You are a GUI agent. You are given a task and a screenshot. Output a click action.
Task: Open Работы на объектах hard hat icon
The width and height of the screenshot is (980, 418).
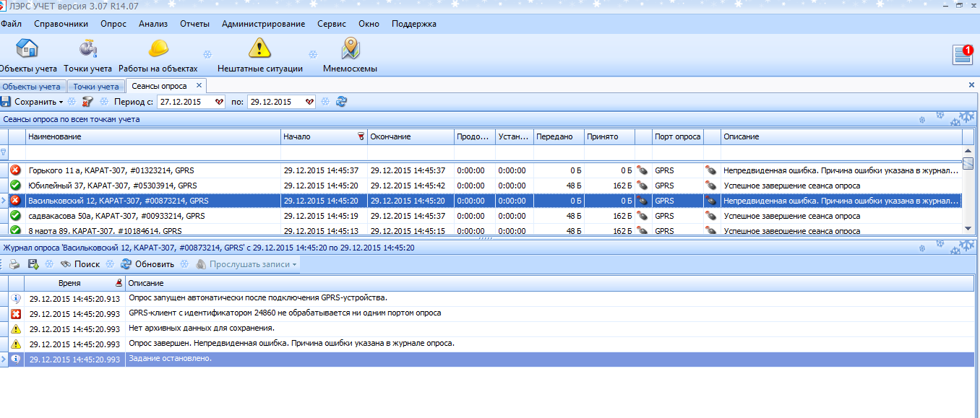pos(158,49)
